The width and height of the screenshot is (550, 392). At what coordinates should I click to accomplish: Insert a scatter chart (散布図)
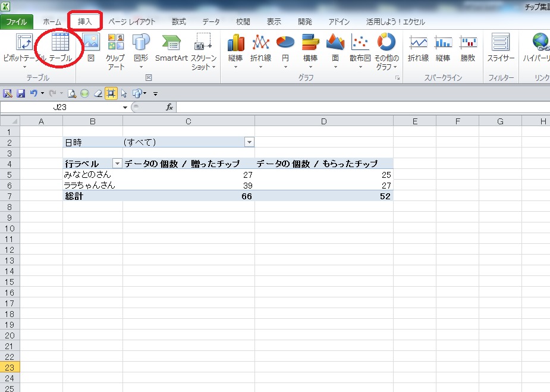(360, 48)
